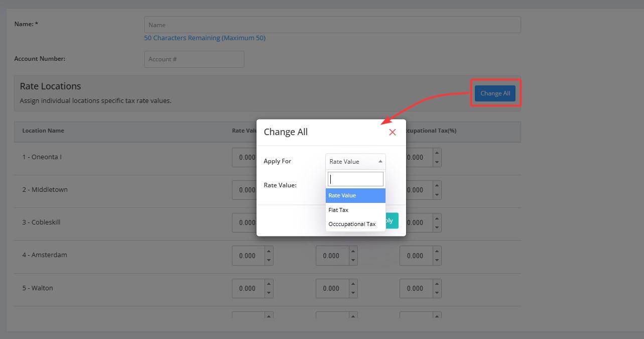Viewport: 644px width, 339px height.
Task: Click the search box inside the Apply For dropdown
Action: coord(355,179)
